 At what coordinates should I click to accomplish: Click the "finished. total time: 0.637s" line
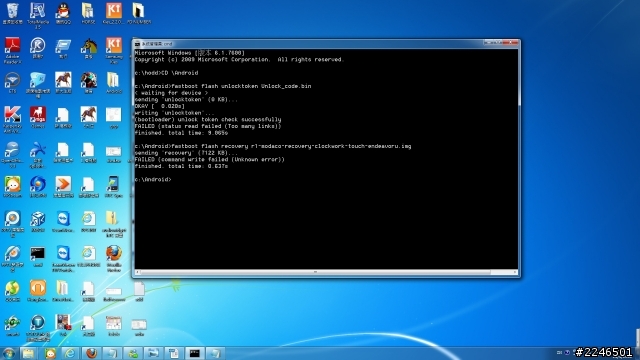tap(181, 166)
